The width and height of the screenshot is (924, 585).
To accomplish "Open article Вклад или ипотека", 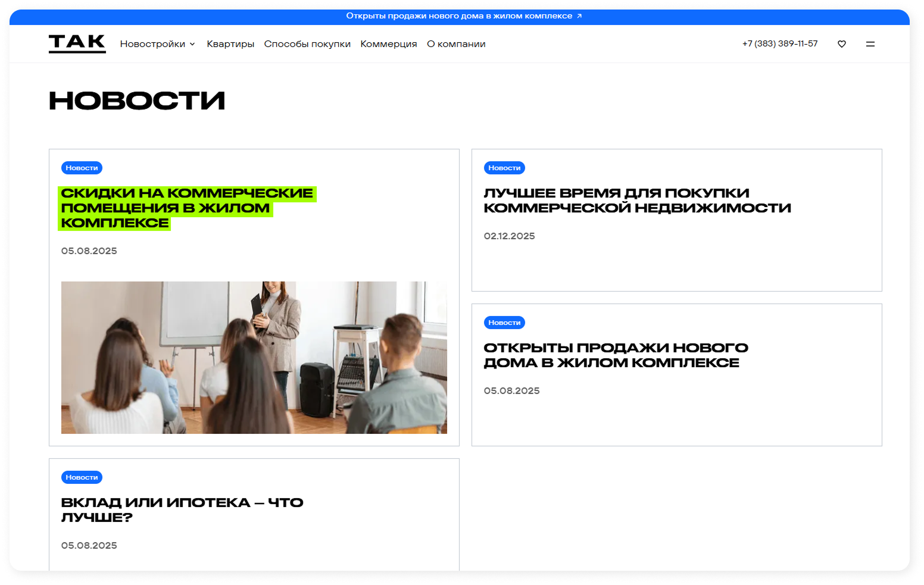I will [182, 510].
